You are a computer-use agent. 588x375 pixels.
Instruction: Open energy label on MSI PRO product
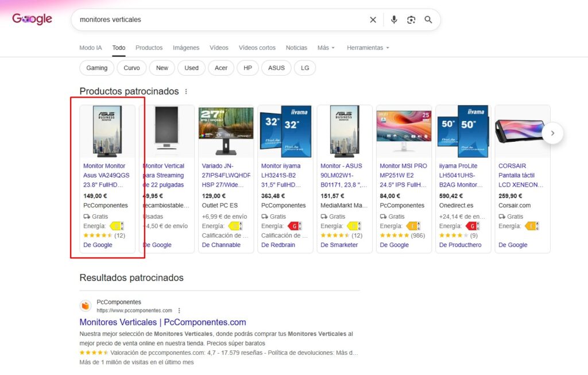[413, 226]
